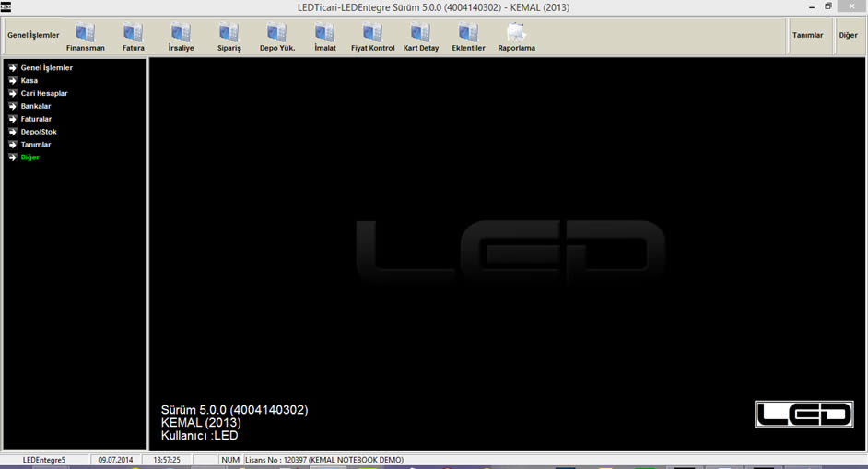Expand the Depo/Stok label in the tree

(x=39, y=131)
